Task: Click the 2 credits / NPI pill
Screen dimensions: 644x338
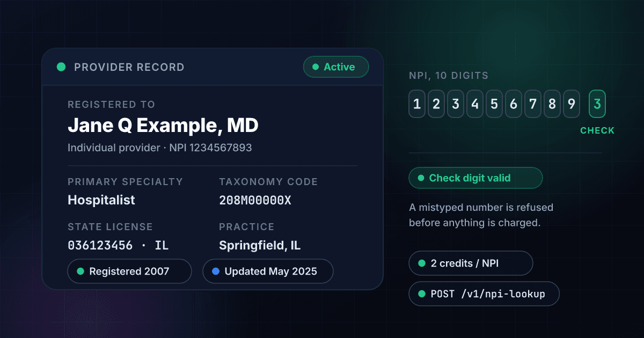Action: point(471,263)
